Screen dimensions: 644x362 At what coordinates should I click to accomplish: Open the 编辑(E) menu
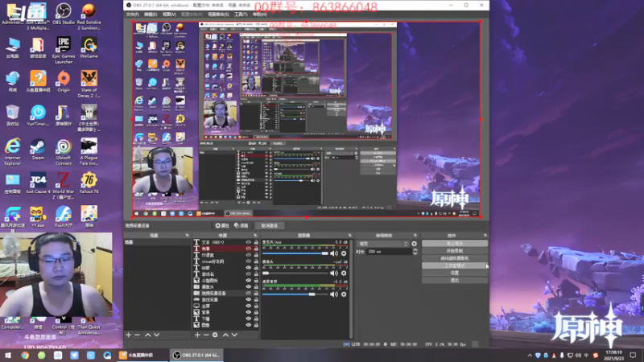(x=151, y=14)
